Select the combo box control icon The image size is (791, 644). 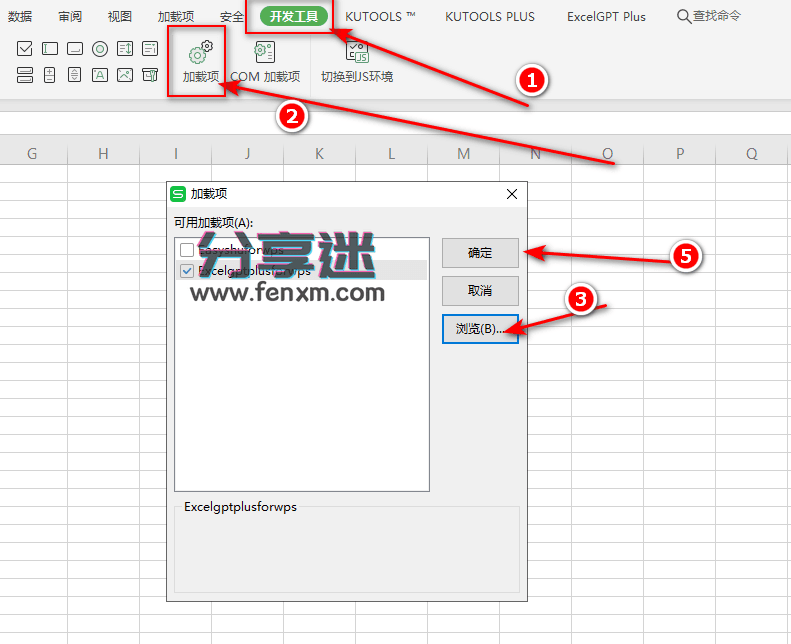(x=150, y=48)
